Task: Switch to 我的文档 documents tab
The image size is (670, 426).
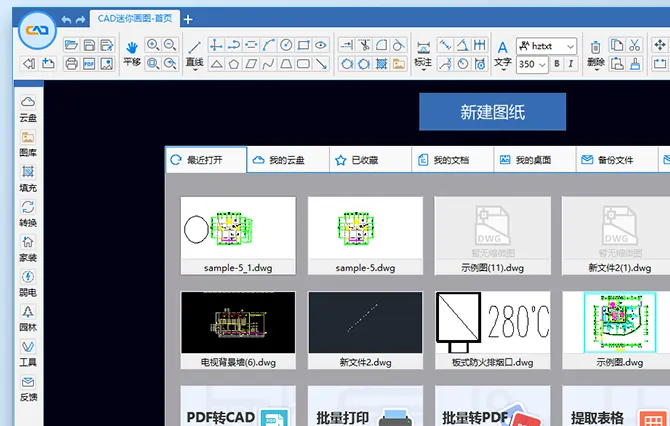Action: [x=452, y=160]
